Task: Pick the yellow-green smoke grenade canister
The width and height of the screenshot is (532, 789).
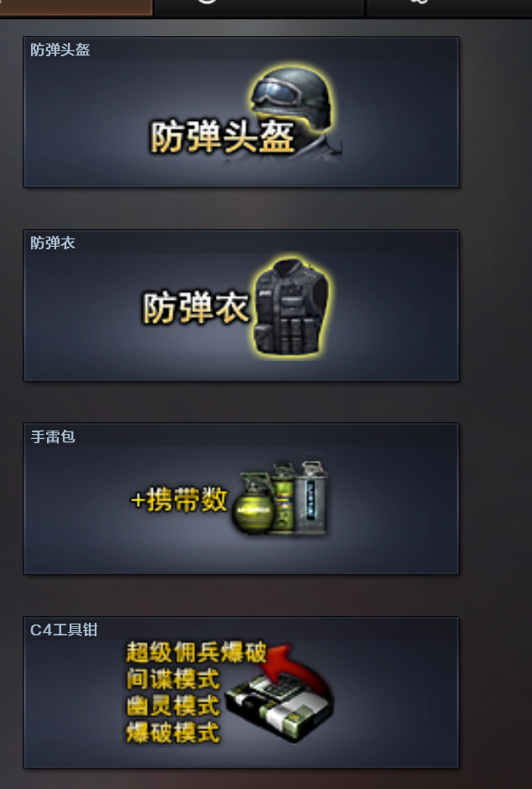Action: tap(284, 497)
